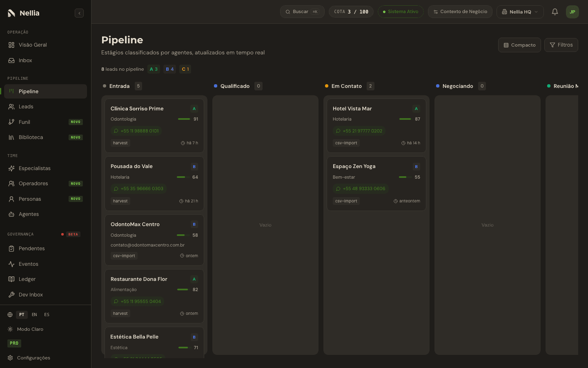Open Hotel Vista Mar lead card
The height and width of the screenshot is (368, 588).
pos(376,126)
